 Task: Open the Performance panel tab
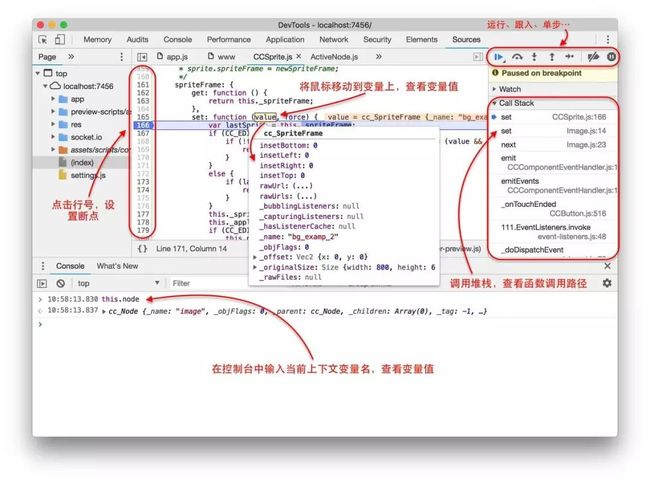coord(229,39)
